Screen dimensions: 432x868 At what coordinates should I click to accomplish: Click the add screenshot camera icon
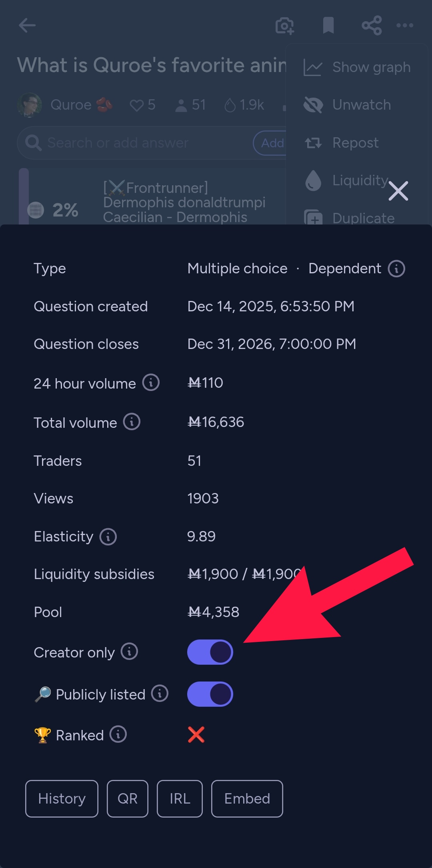285,26
